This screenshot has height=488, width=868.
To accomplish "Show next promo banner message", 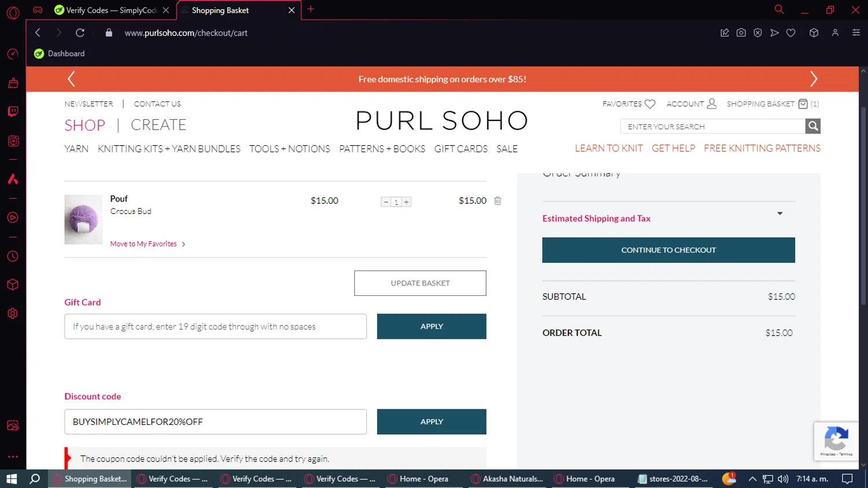I will click(813, 79).
